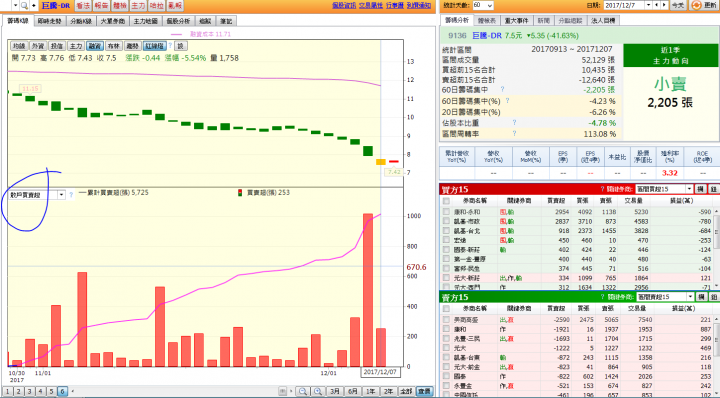Viewport: 720px width, 398px height.
Task: Click the red 主力 button in top bar
Action: point(138,6)
